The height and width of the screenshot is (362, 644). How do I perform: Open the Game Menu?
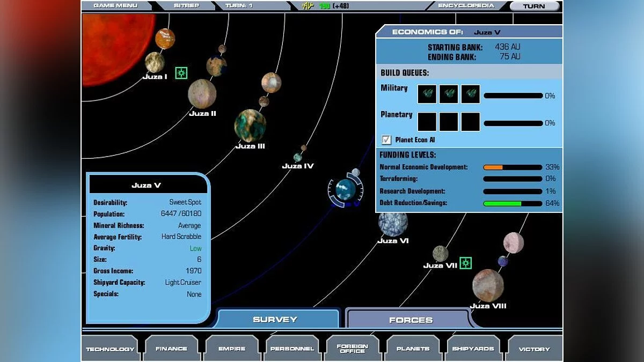click(x=115, y=6)
